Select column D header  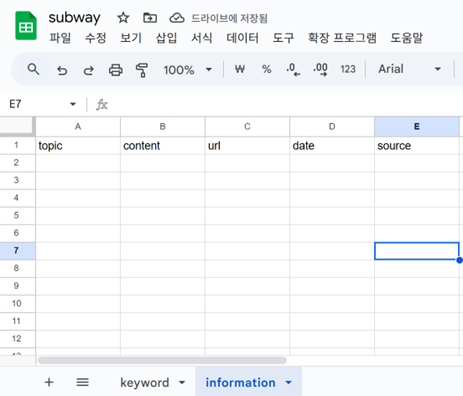pos(332,127)
